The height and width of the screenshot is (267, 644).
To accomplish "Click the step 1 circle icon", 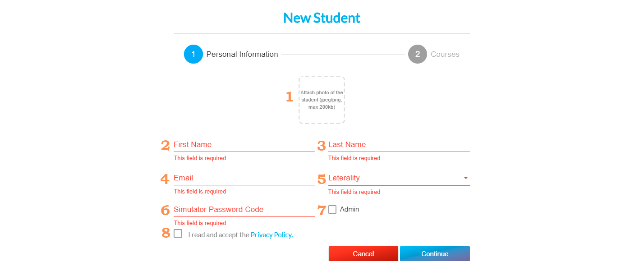I will click(x=193, y=54).
